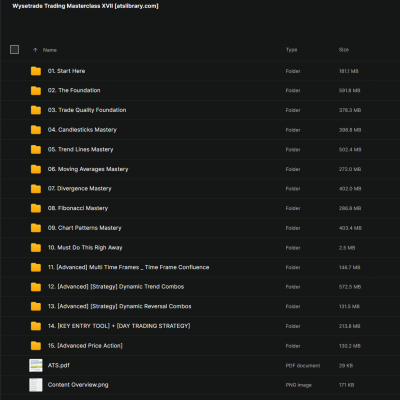Image resolution: width=400 pixels, height=400 pixels.
Task: Sort files by Size column header
Action: 344,50
